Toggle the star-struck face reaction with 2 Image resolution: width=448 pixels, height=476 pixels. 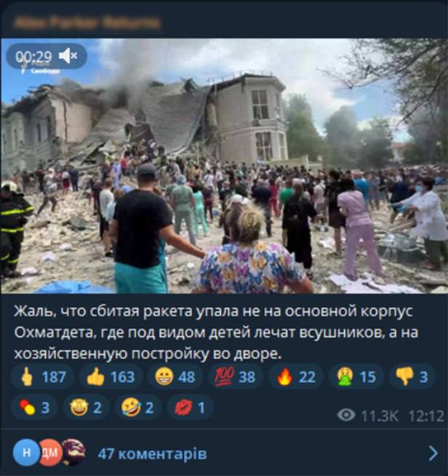[x=87, y=407]
